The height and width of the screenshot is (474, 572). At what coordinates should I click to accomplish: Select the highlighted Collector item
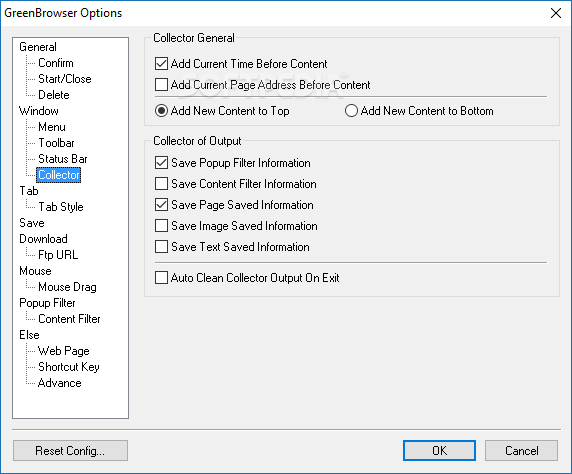click(x=58, y=175)
